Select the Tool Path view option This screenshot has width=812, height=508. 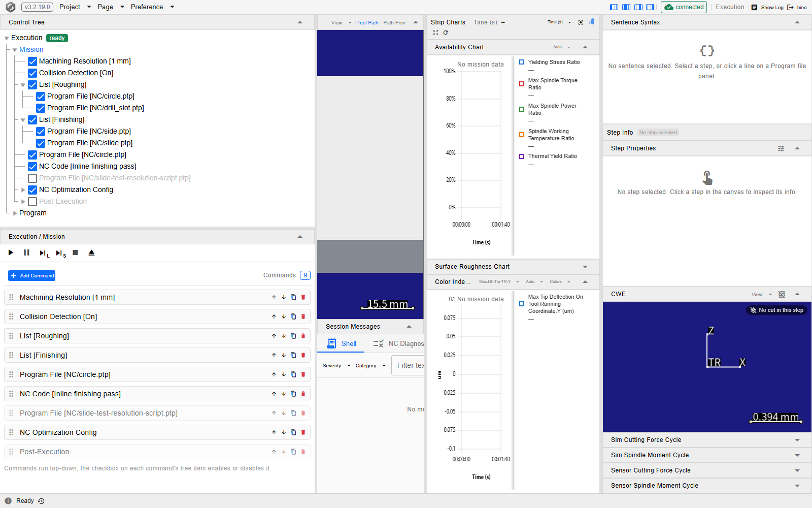coord(368,23)
